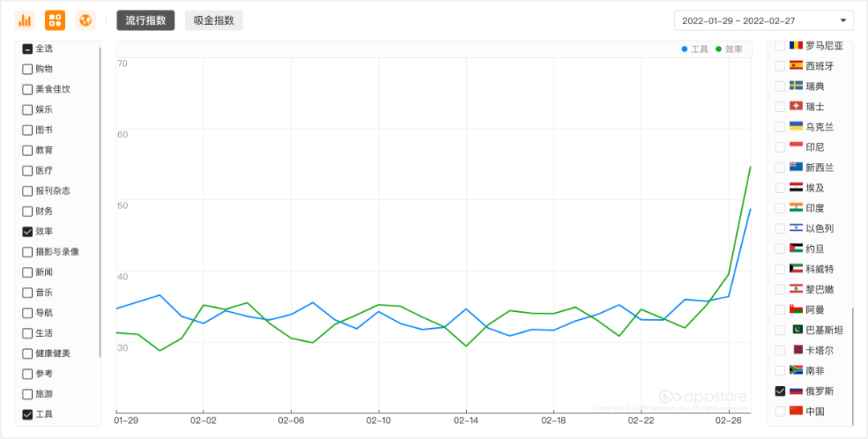Click the bar chart view icon
This screenshot has height=439, width=868.
tap(25, 20)
